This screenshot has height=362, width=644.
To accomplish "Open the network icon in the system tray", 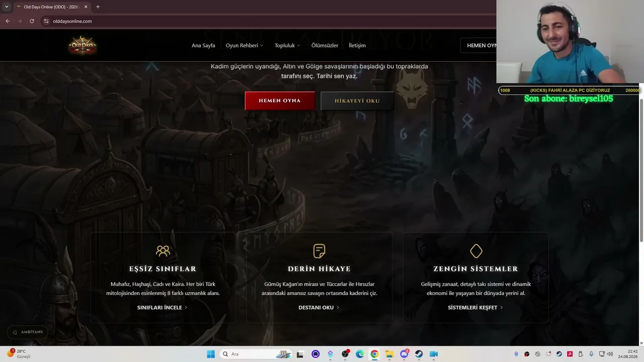I will pos(602,354).
